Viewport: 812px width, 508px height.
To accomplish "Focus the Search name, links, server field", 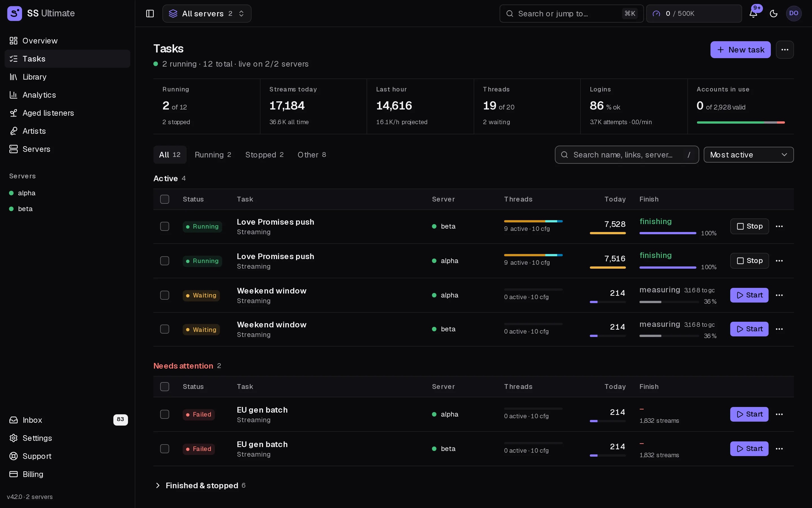I will coord(626,155).
